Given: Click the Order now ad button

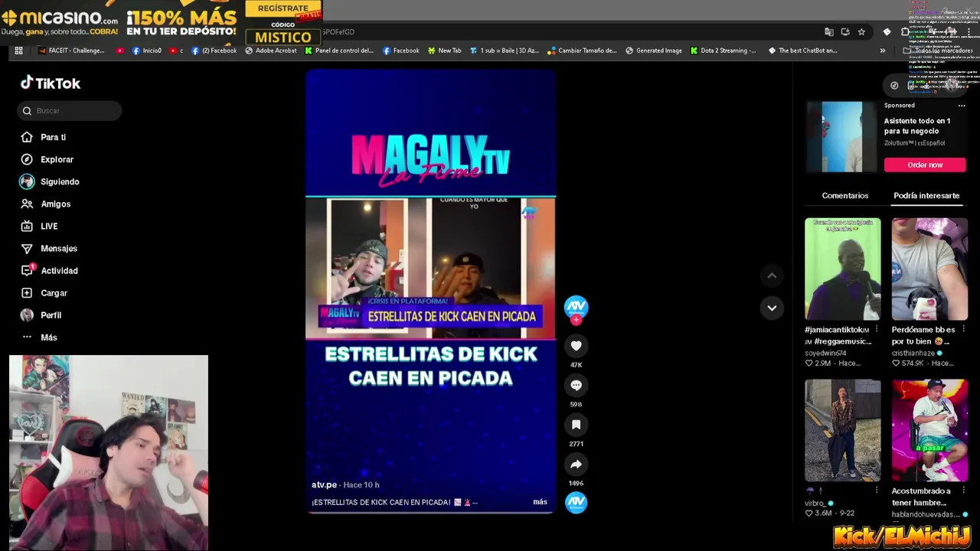Looking at the screenshot, I should click(925, 165).
